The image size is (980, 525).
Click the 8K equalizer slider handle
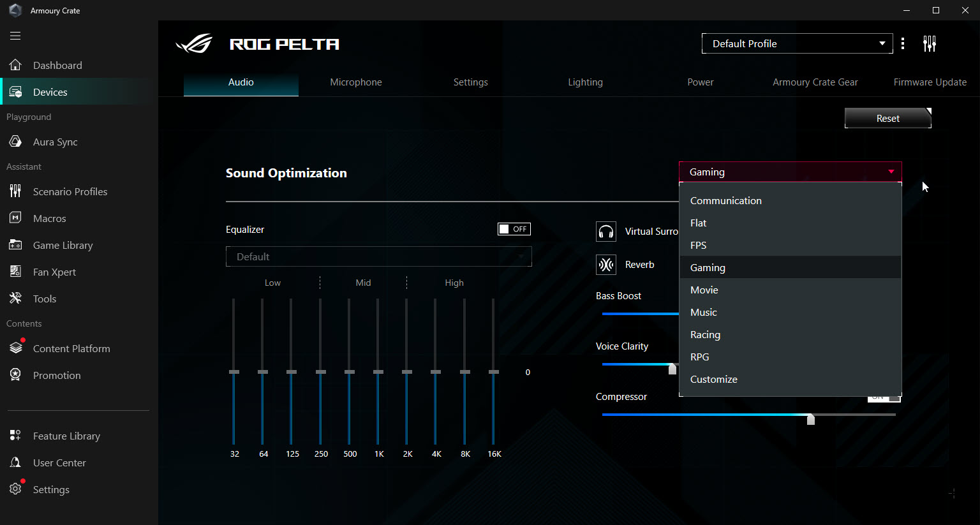click(465, 372)
